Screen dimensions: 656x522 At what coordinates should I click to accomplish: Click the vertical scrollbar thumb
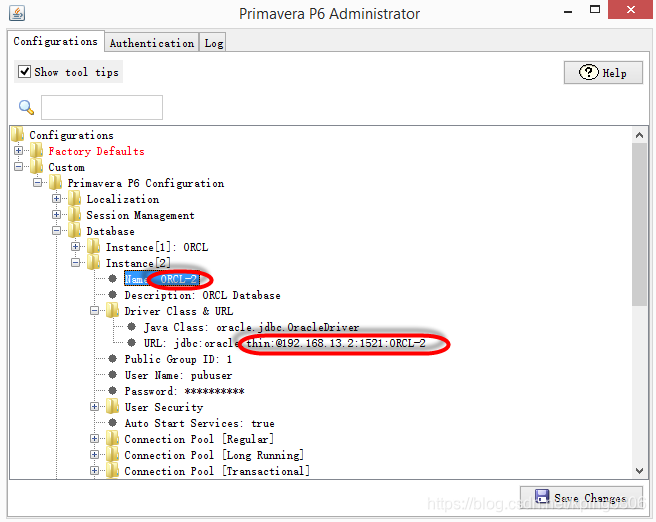pyautogui.click(x=639, y=225)
